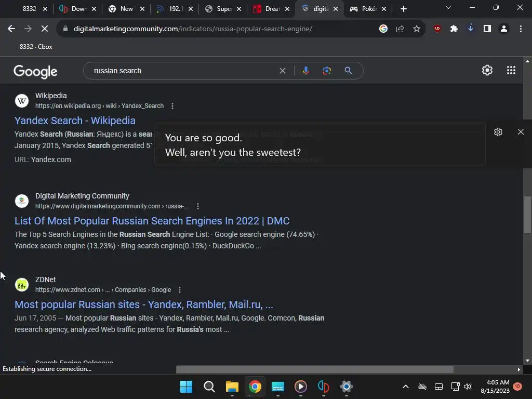Open Google quick settings gear
Viewport: 532px width, 399px height.
pos(487,70)
